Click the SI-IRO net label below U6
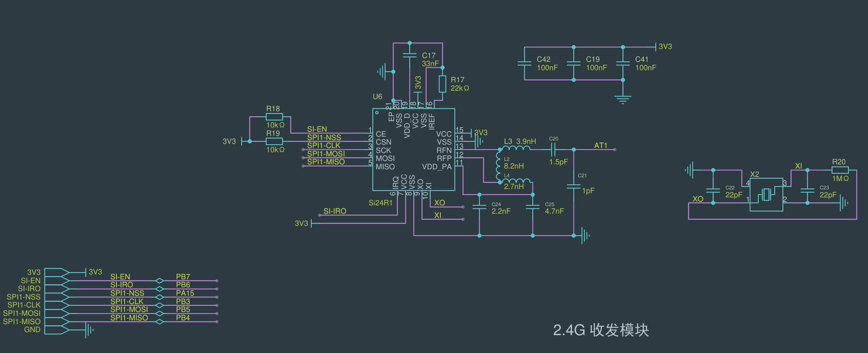The width and height of the screenshot is (868, 353). (335, 211)
